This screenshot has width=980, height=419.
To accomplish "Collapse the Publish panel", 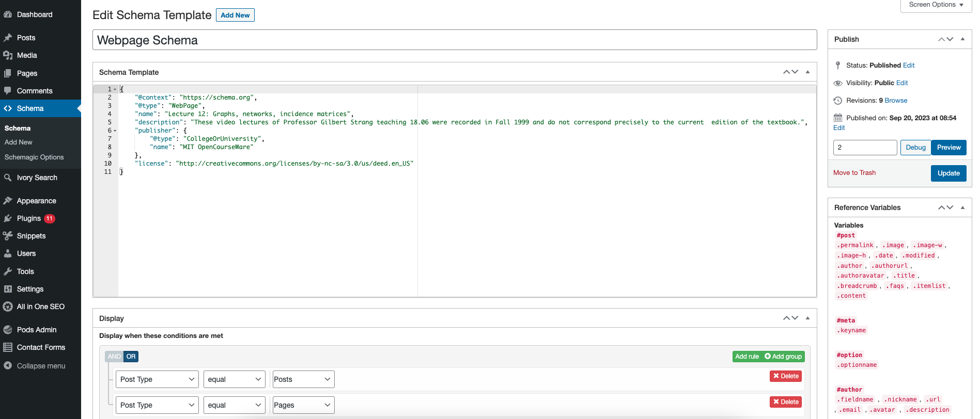I will click(x=962, y=39).
